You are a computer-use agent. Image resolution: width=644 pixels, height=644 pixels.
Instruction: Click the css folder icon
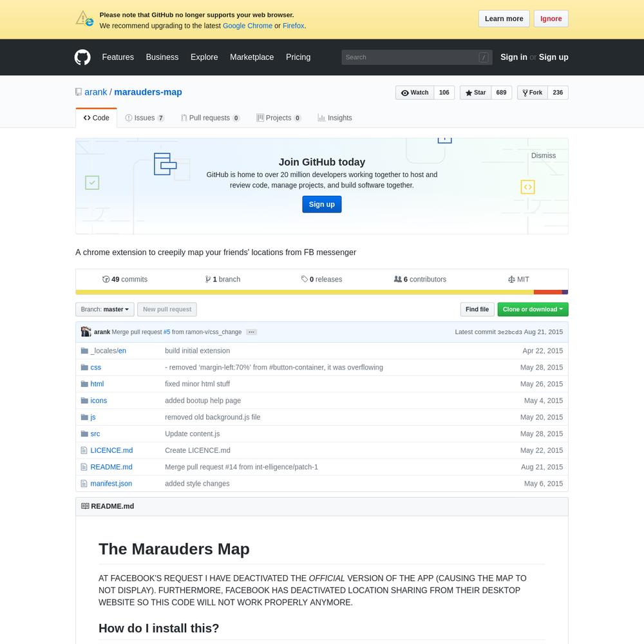point(84,367)
